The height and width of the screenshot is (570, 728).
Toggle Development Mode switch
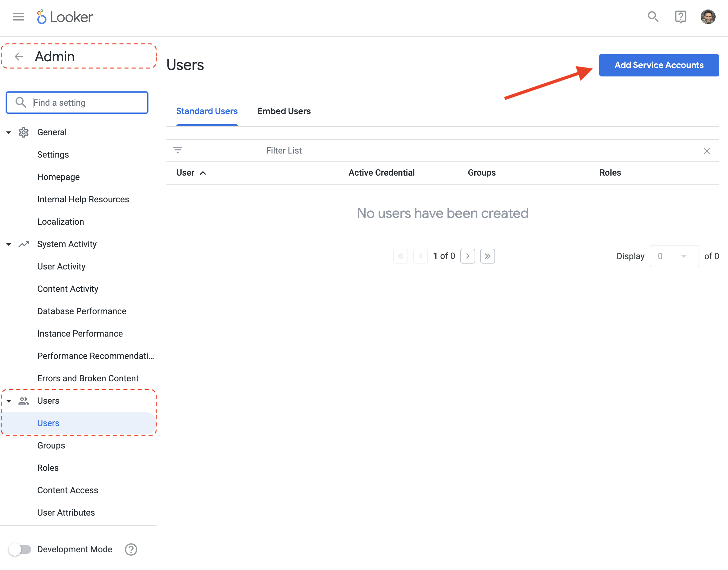click(x=20, y=549)
